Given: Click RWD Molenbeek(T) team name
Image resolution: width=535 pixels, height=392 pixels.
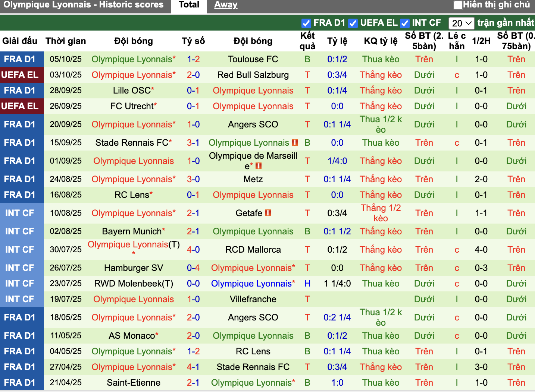Looking at the screenshot, I should [x=133, y=284].
